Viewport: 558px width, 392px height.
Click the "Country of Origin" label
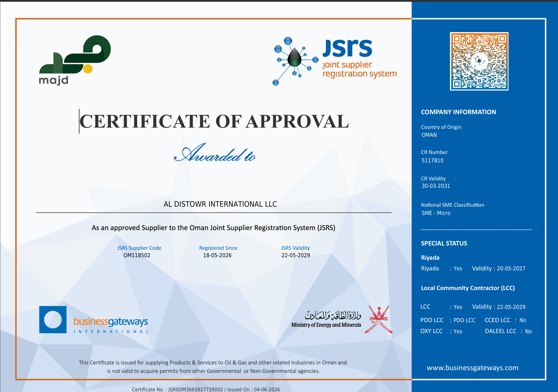click(441, 127)
